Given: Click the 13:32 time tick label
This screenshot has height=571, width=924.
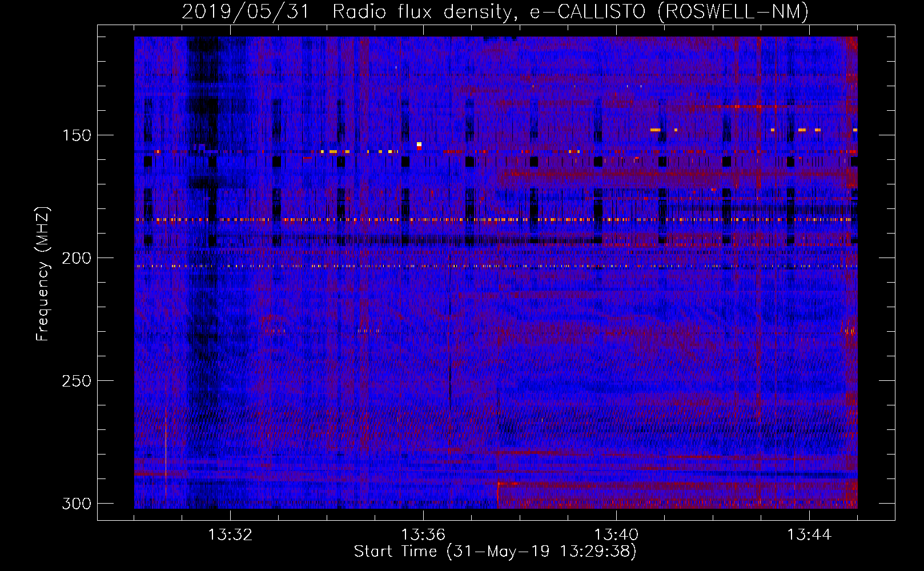Looking at the screenshot, I should [x=230, y=535].
